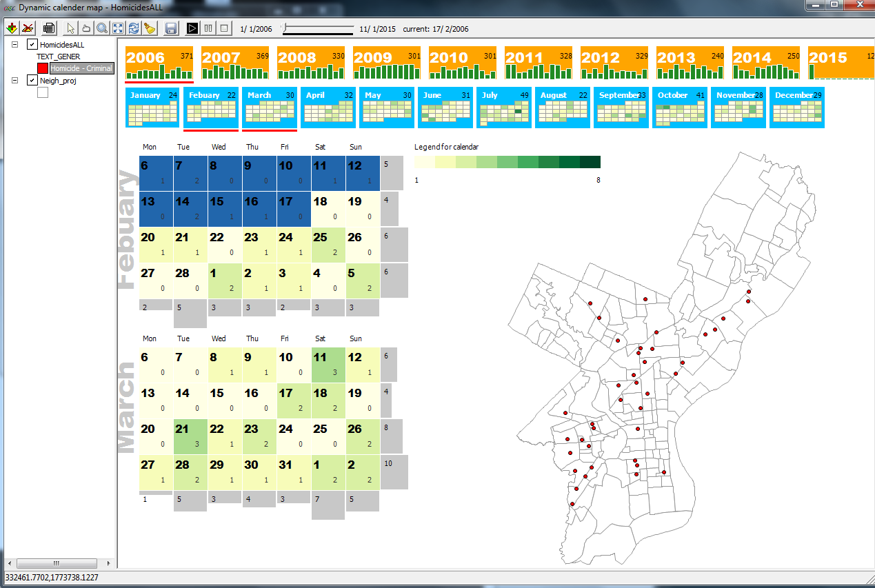Click the March 26 day cell

(x=363, y=436)
